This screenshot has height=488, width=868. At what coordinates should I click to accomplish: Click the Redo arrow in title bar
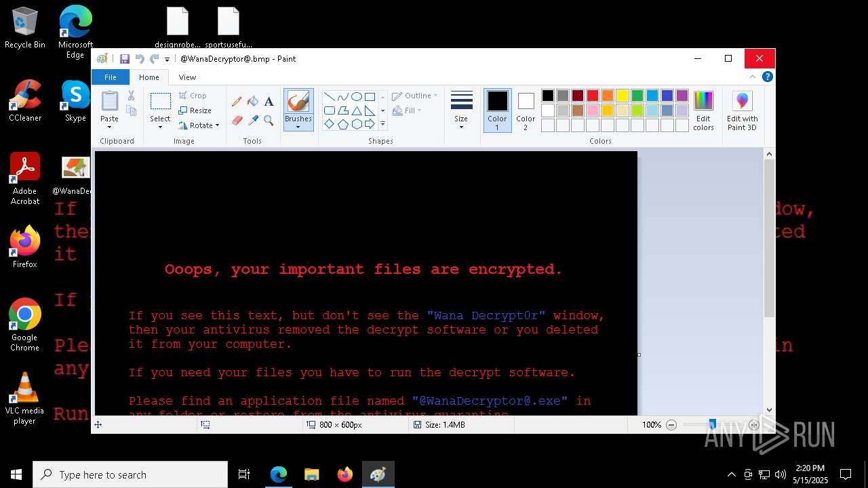(155, 59)
